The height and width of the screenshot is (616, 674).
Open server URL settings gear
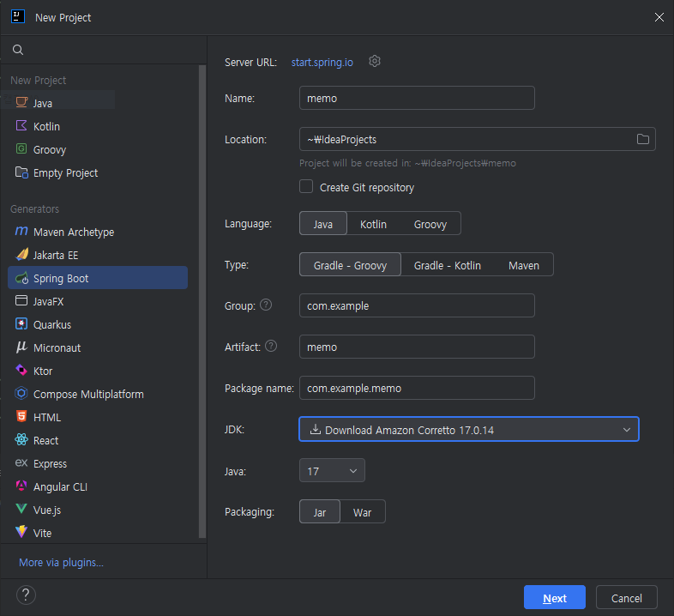[x=375, y=62]
